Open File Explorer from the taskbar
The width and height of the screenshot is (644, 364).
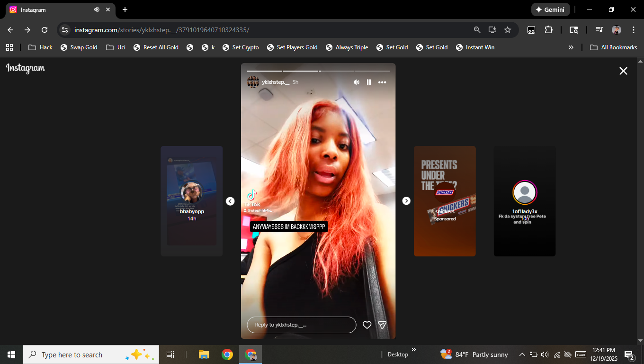coord(204,355)
